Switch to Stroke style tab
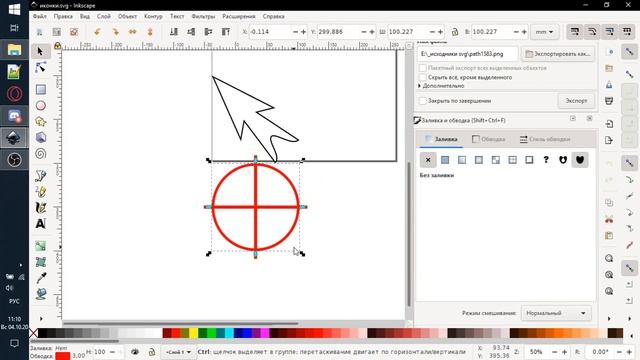Screen dimensions: 640x360 (x=545, y=139)
